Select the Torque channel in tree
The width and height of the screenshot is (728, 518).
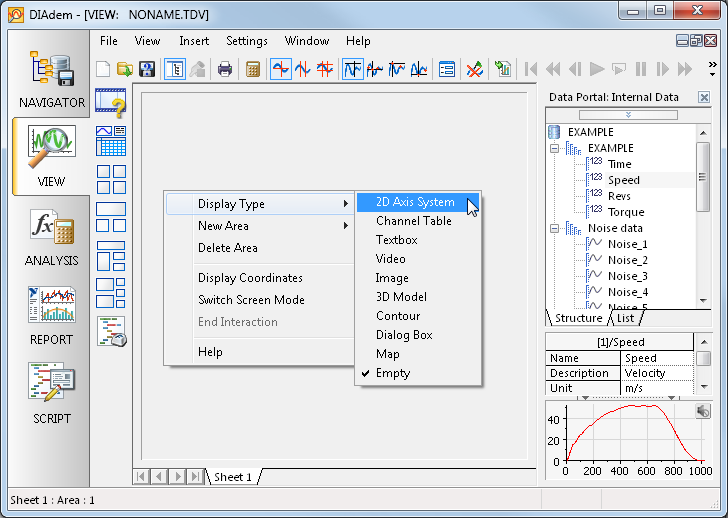626,212
